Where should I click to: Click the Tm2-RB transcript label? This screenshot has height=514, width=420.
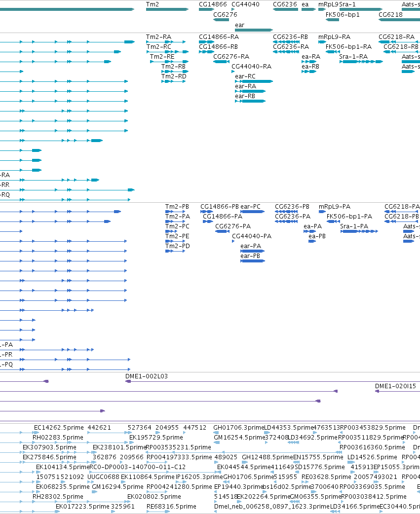coord(173,66)
